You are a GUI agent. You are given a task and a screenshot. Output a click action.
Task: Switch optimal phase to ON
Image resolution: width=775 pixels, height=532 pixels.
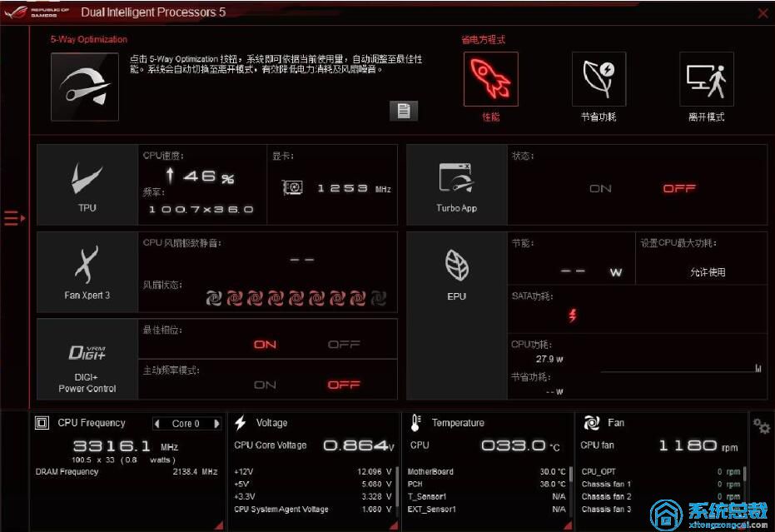265,344
